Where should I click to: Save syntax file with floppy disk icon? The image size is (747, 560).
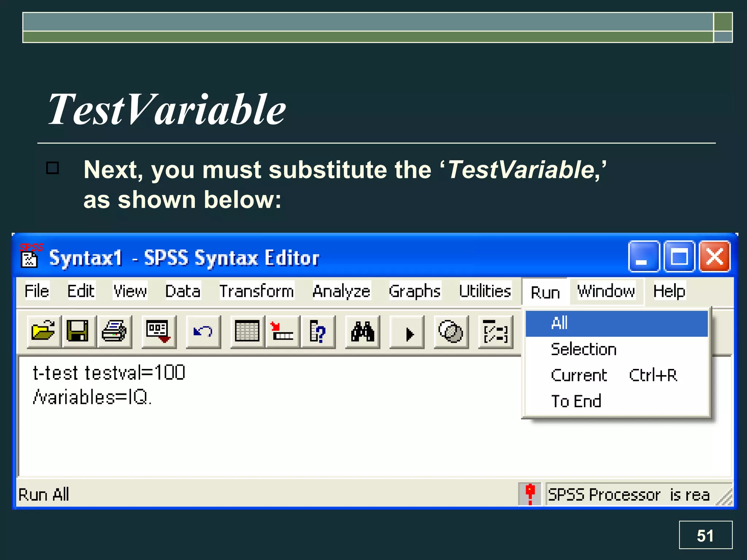(x=78, y=332)
